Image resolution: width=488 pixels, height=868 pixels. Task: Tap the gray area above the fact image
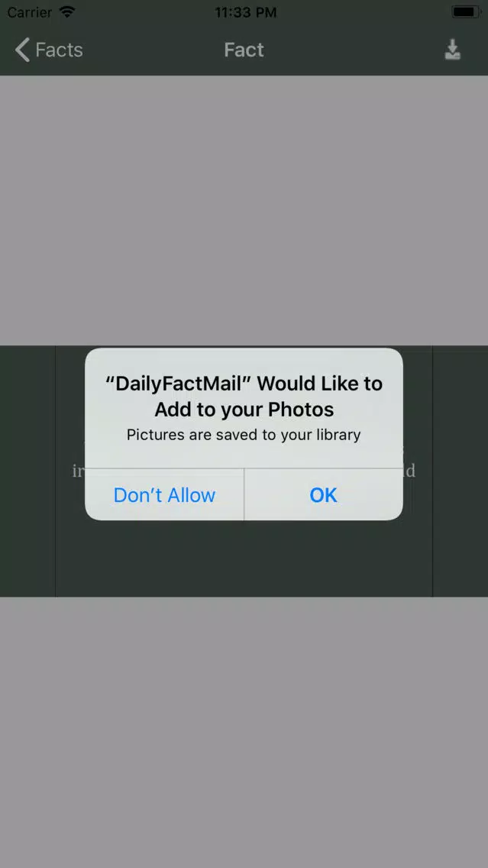tap(244, 210)
